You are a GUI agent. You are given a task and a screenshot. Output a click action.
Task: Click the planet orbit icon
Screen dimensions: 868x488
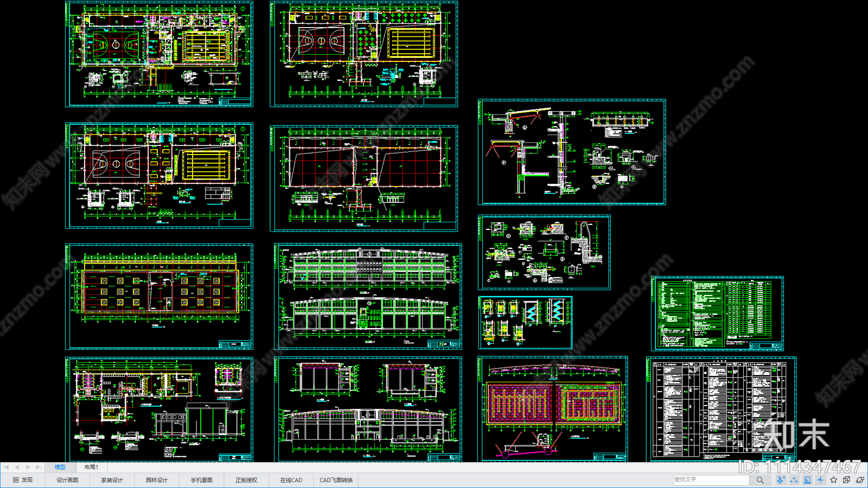point(860,480)
